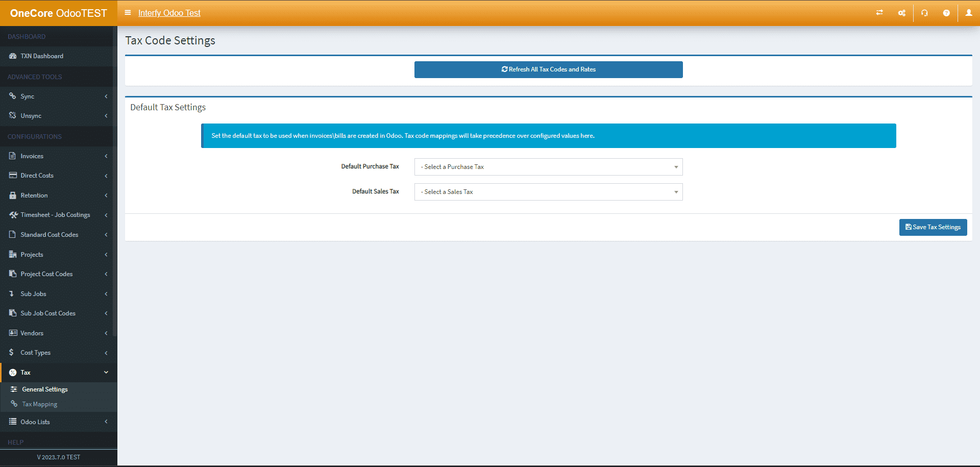Select General Settings under Tax
Screen dimensions: 980x467
[x=45, y=389]
